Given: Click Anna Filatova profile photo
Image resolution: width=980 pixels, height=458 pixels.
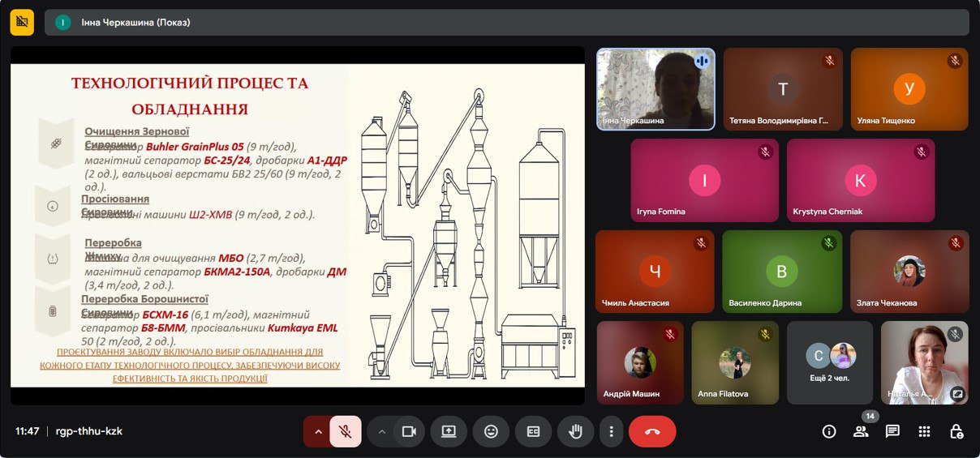Looking at the screenshot, I should click(735, 362).
